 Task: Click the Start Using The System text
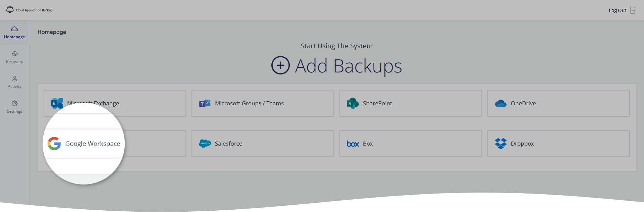[336, 46]
